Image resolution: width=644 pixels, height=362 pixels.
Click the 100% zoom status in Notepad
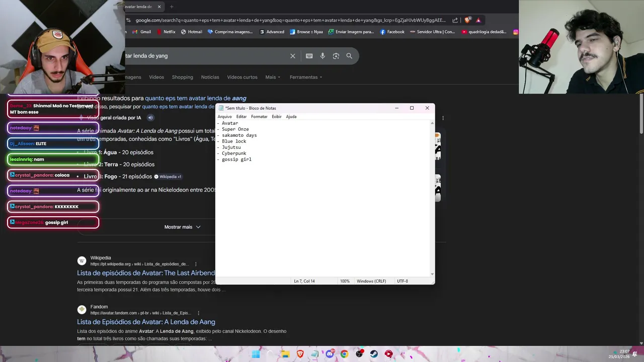click(x=345, y=281)
